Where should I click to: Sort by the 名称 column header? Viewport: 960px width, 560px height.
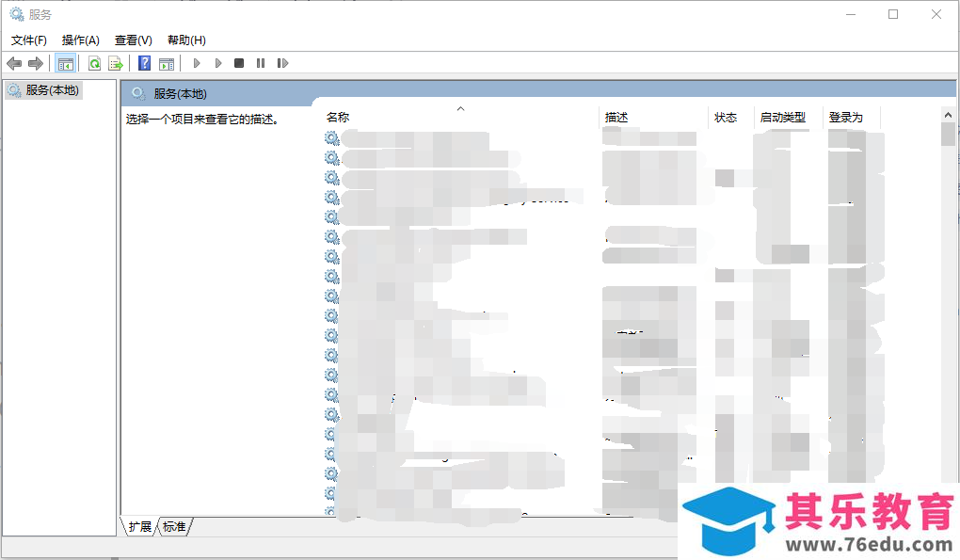tap(461, 117)
